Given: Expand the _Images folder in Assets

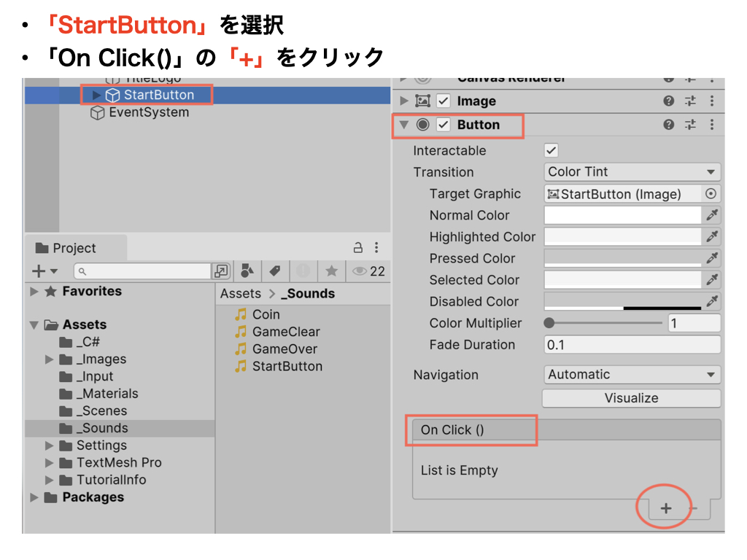Looking at the screenshot, I should [x=50, y=359].
